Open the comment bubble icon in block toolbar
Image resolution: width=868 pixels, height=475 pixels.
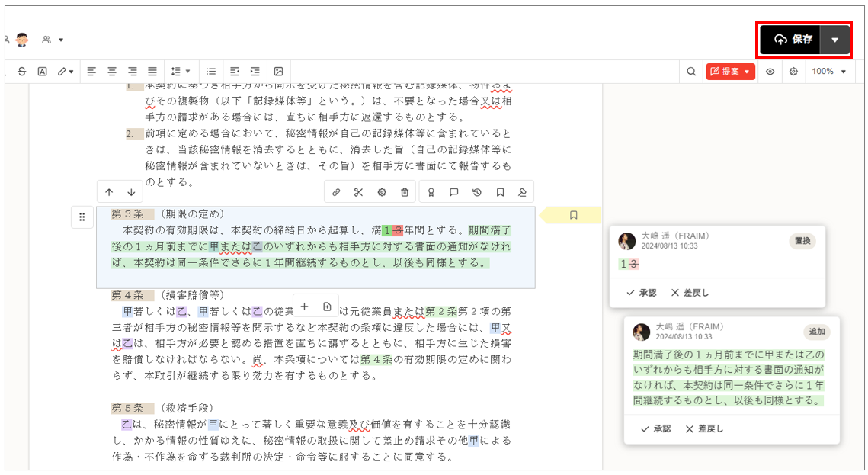click(x=453, y=192)
